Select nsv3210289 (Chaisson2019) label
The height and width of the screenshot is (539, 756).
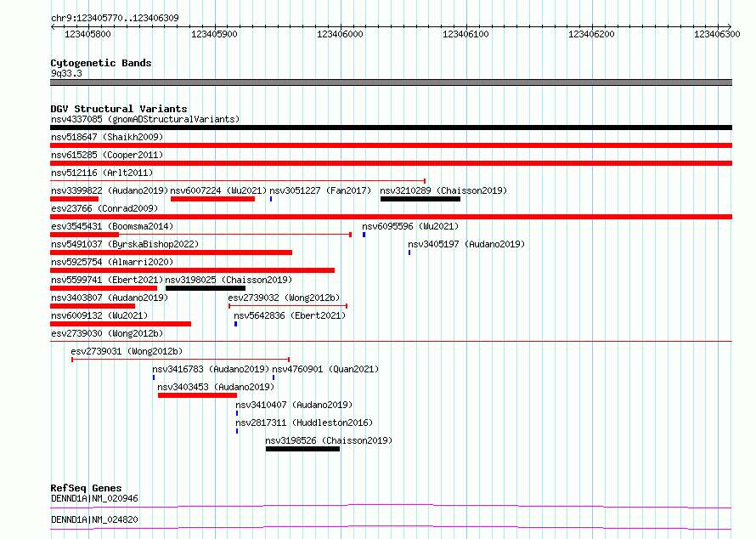click(x=443, y=190)
